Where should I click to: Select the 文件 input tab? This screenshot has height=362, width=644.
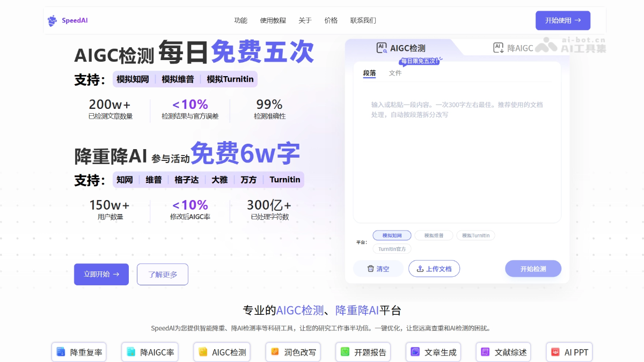click(x=395, y=73)
